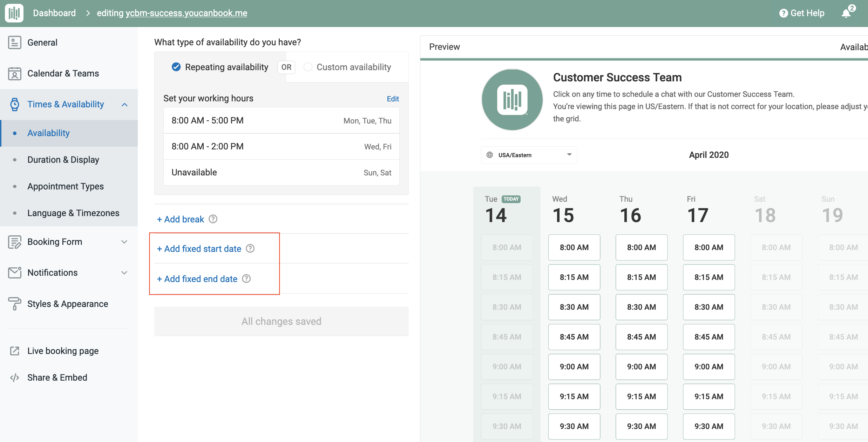Open notifications bell icon
868x442 pixels.
846,13
